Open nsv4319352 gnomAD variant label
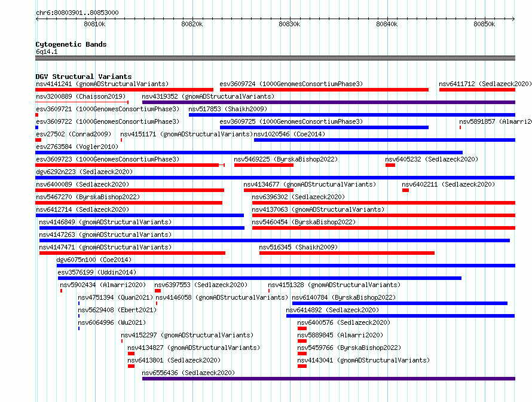 pos(208,96)
